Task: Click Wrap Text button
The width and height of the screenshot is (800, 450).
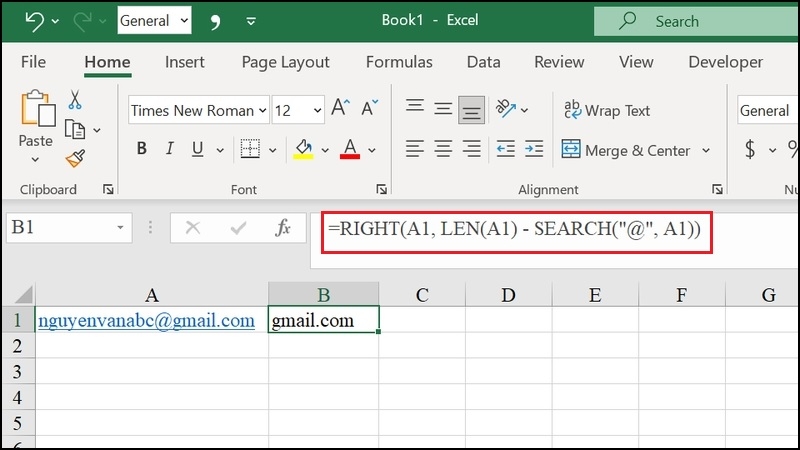Action: pyautogui.click(x=607, y=110)
